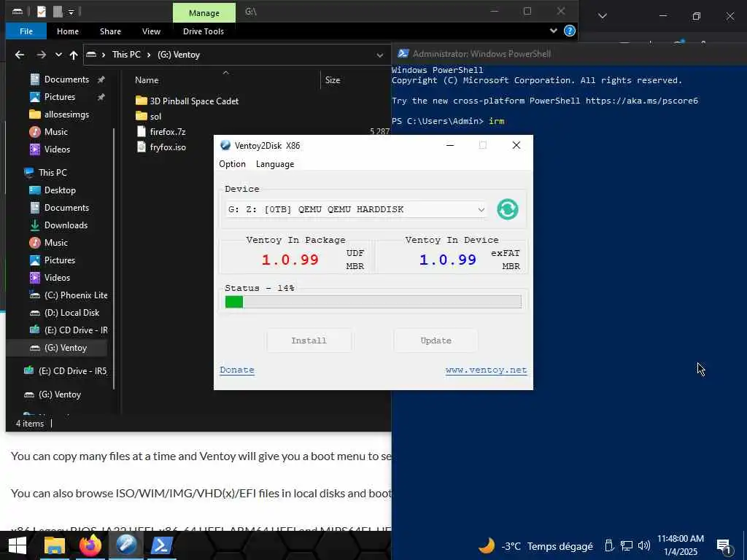Select the Manage contextual tab
This screenshot has height=560, width=747.
[204, 13]
